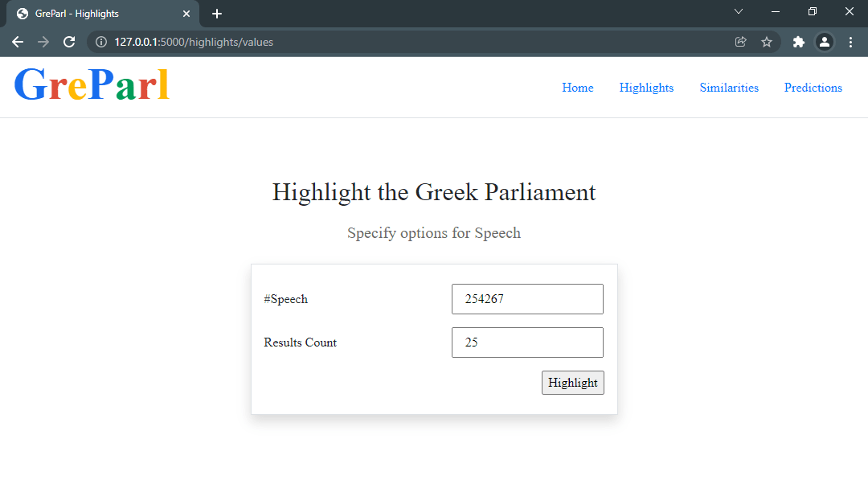The width and height of the screenshot is (868, 488).
Task: Open the Similarities page
Action: (728, 88)
